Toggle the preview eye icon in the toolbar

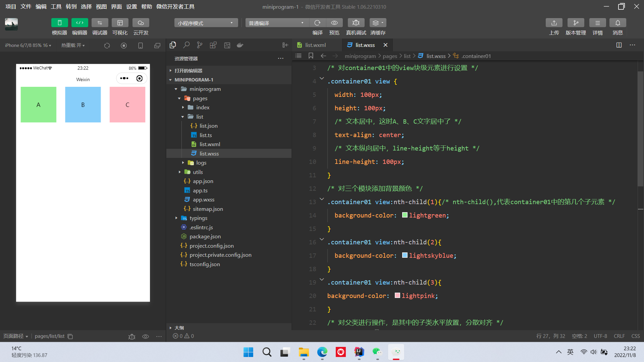pos(334,23)
